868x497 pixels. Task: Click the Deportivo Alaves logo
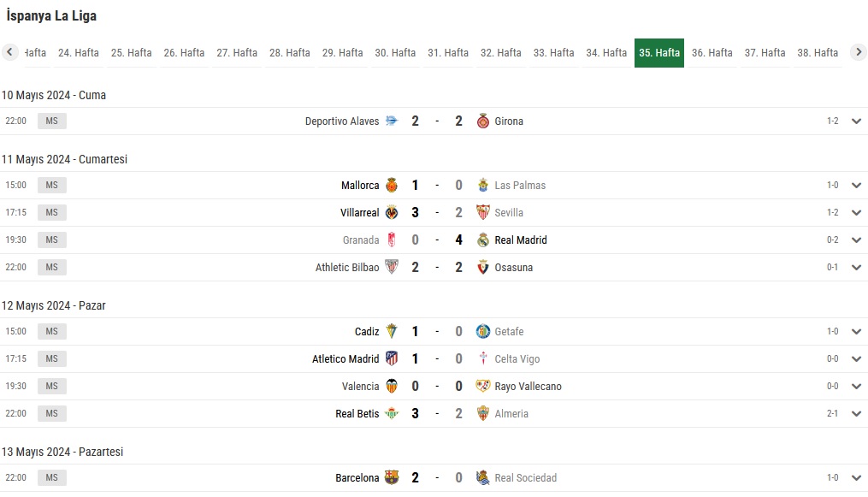coord(392,121)
